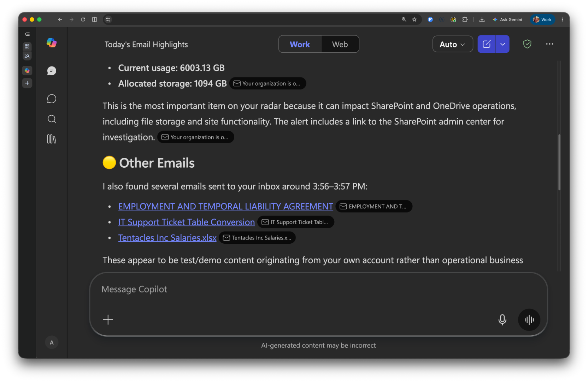
Task: Open search from the sidebar magnifier
Action: 52,119
